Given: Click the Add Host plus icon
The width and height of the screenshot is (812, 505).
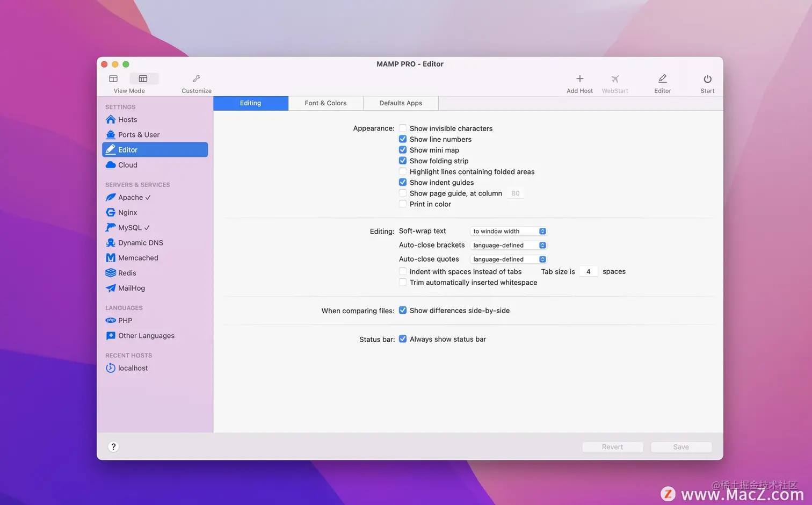Looking at the screenshot, I should pos(579,78).
